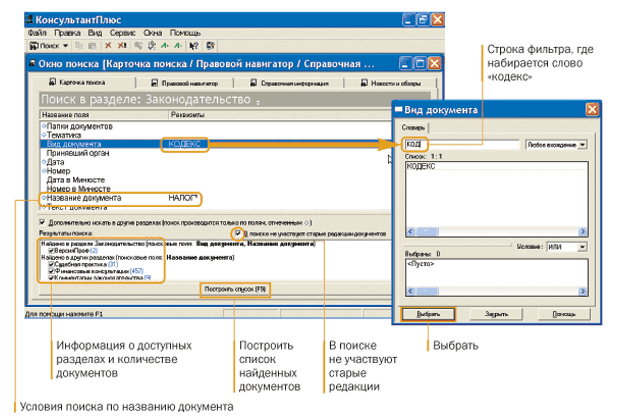Select the Номер field row
Screen dimensions: 620x418
point(215,171)
